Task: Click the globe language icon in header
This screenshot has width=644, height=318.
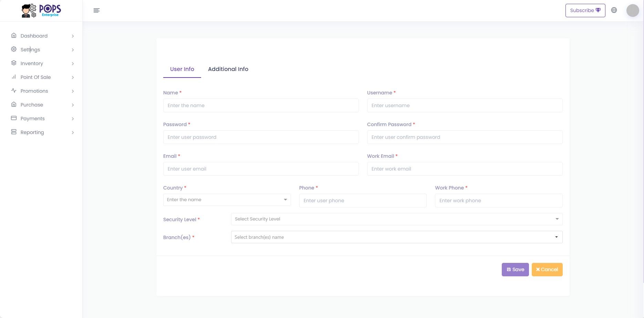Action: [x=614, y=10]
